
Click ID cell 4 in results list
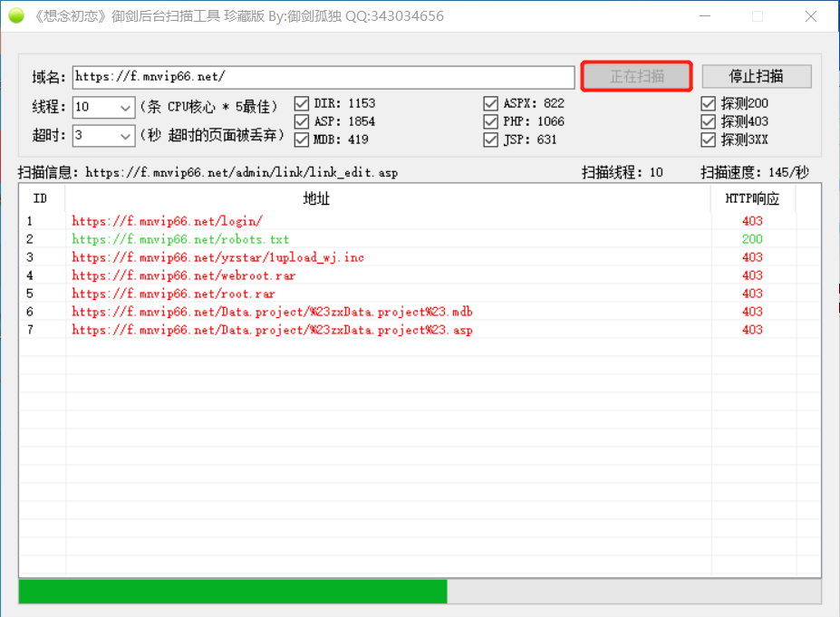tap(30, 275)
